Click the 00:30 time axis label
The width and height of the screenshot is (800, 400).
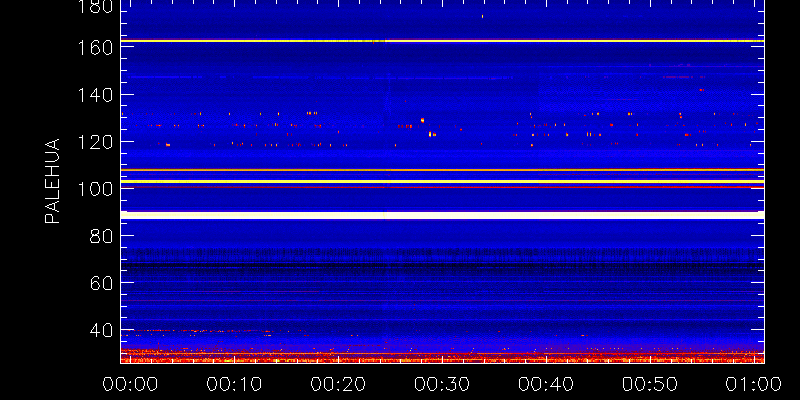tap(442, 384)
